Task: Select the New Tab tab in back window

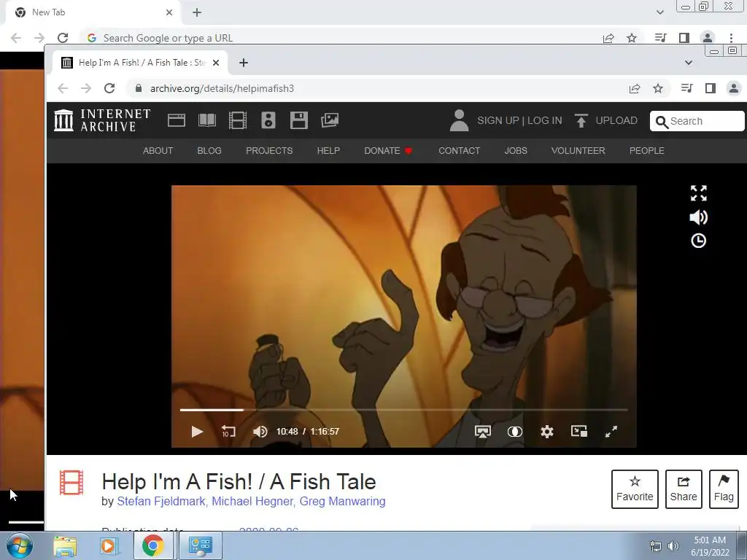Action: tap(93, 12)
